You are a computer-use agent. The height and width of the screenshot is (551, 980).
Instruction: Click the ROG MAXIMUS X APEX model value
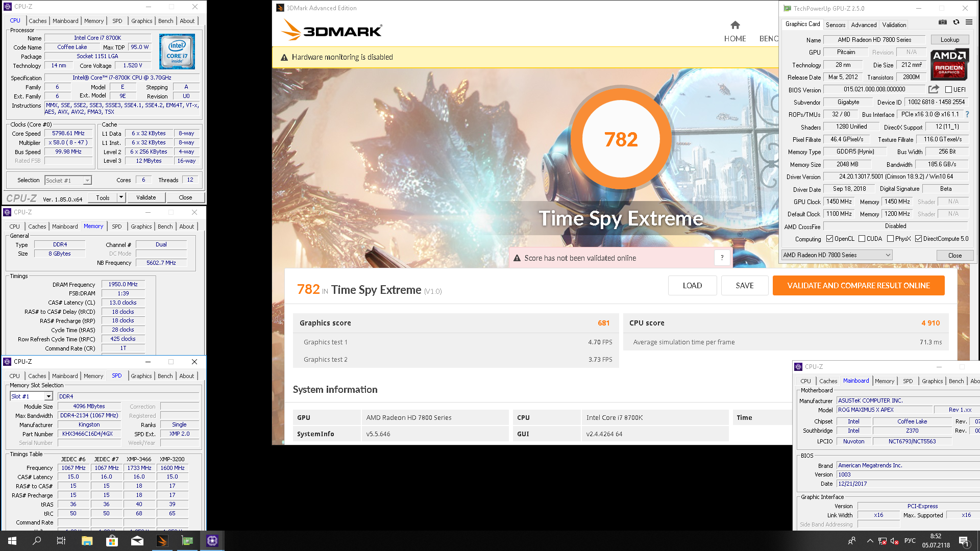coord(885,410)
